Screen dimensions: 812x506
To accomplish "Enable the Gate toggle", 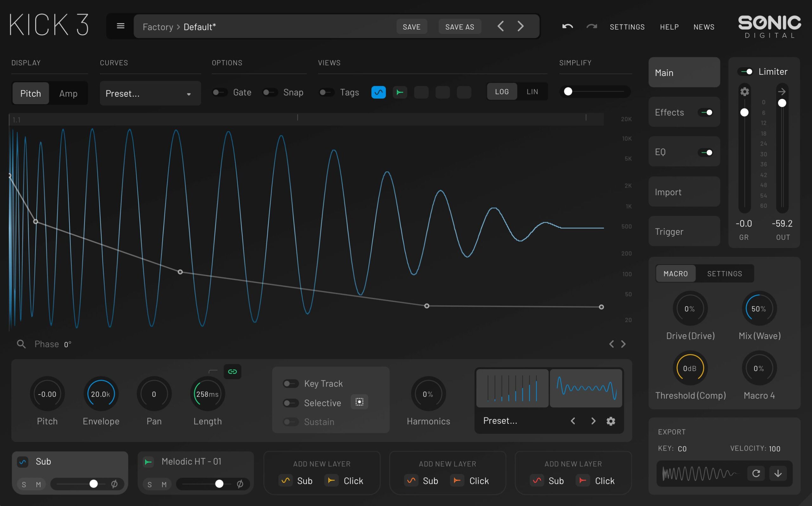I will [x=220, y=93].
